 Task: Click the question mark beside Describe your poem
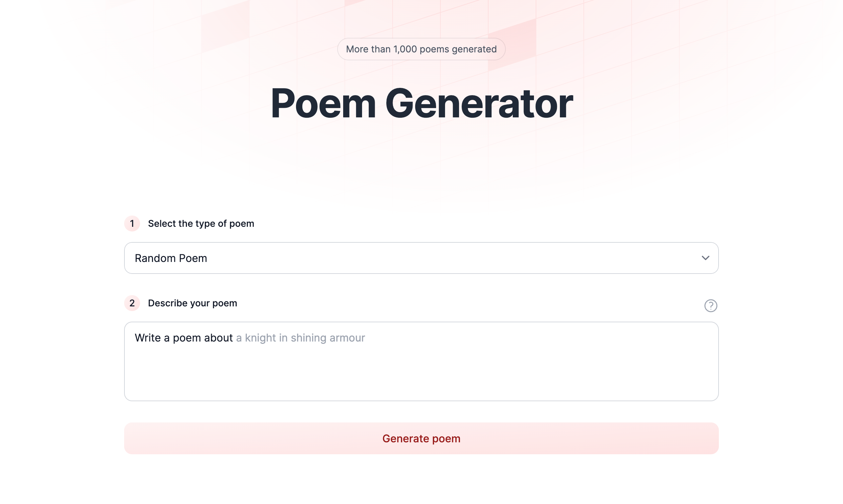(711, 305)
